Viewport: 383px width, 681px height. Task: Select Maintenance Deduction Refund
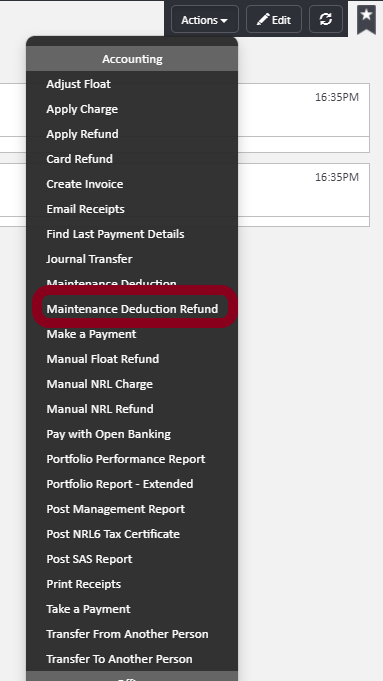[132, 309]
